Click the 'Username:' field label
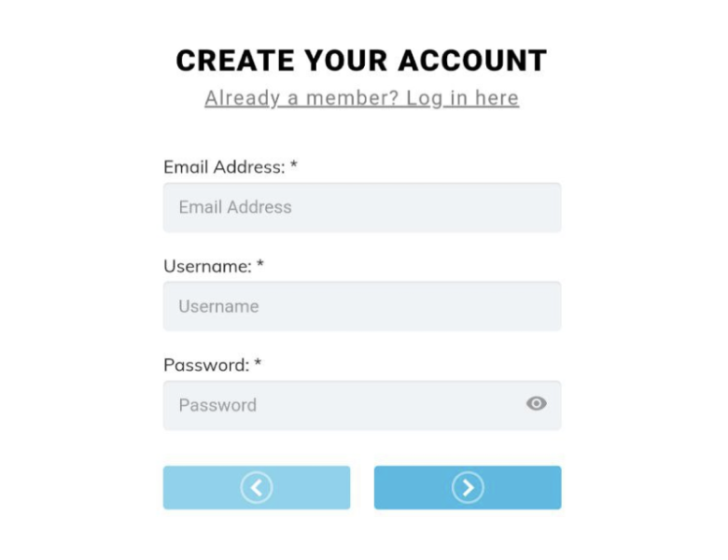728x560 pixels. point(207,266)
